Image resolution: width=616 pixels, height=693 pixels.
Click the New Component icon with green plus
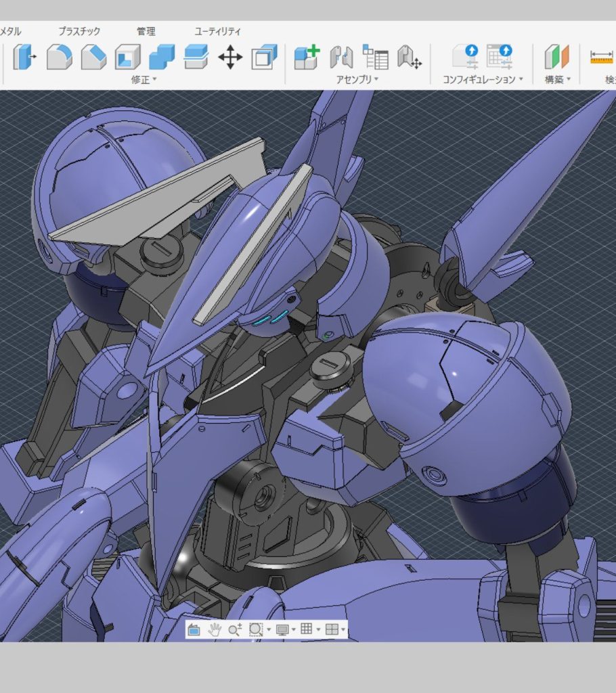coord(307,57)
